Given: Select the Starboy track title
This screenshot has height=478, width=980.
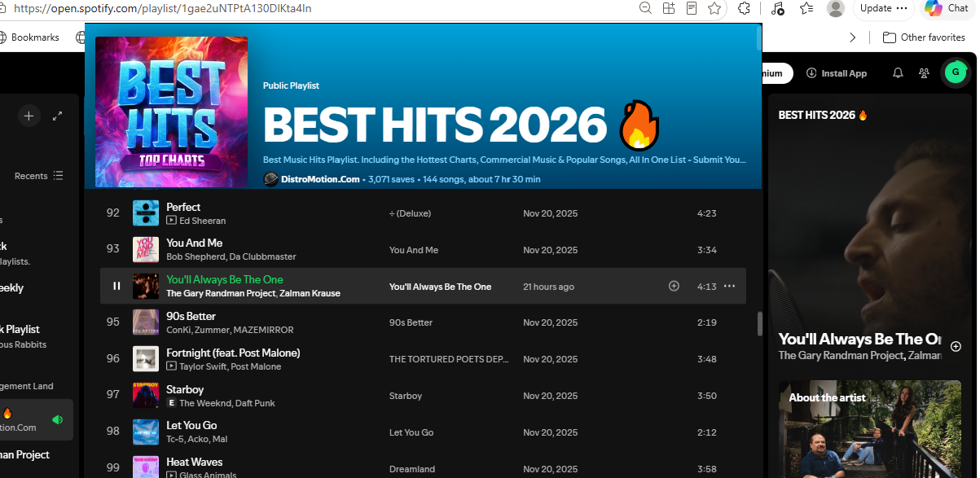Looking at the screenshot, I should click(x=185, y=389).
